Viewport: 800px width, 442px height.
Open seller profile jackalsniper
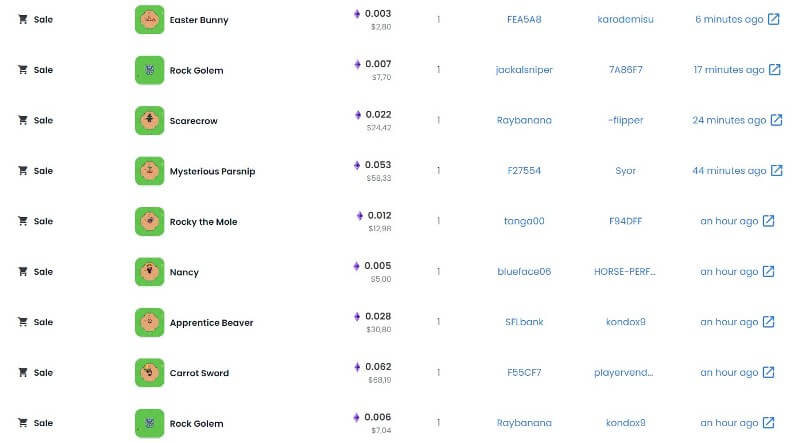(524, 70)
